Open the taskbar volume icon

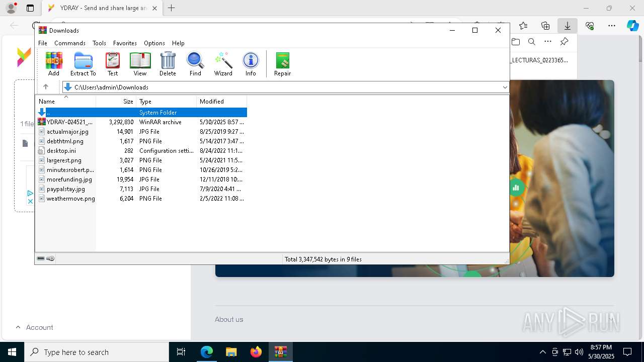(x=579, y=352)
